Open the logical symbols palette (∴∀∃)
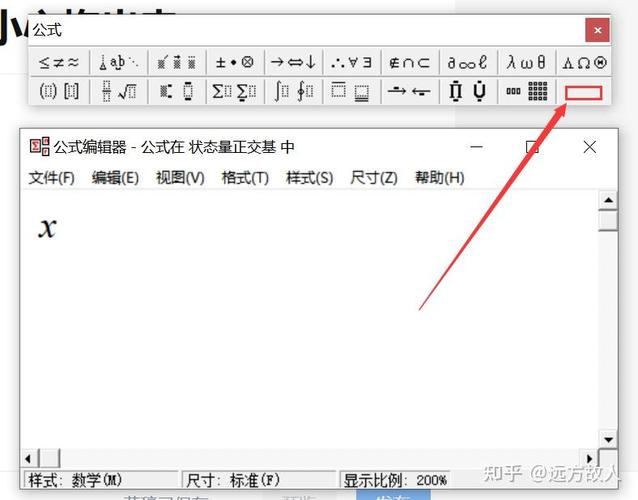This screenshot has height=500, width=638. 351,62
